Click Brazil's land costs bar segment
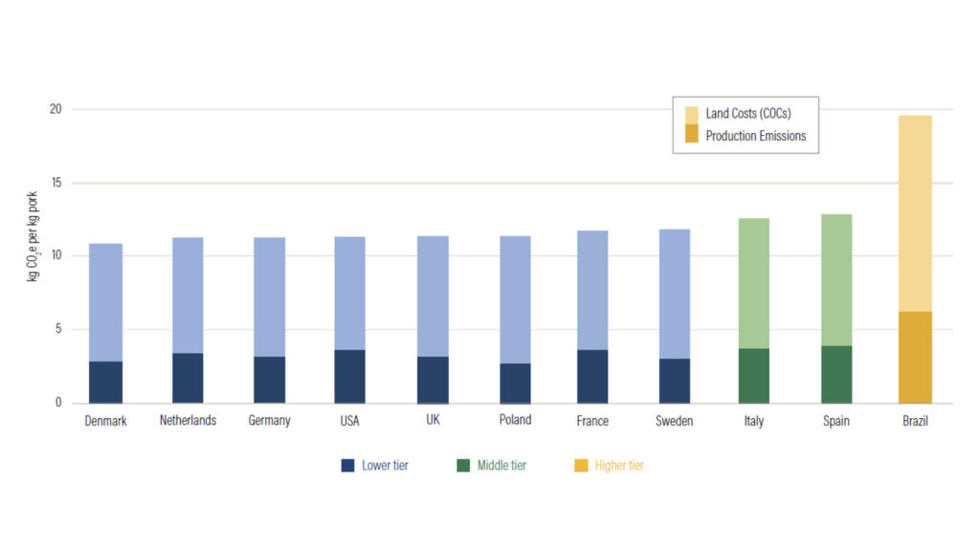This screenshot has height=551, width=980. (x=915, y=212)
